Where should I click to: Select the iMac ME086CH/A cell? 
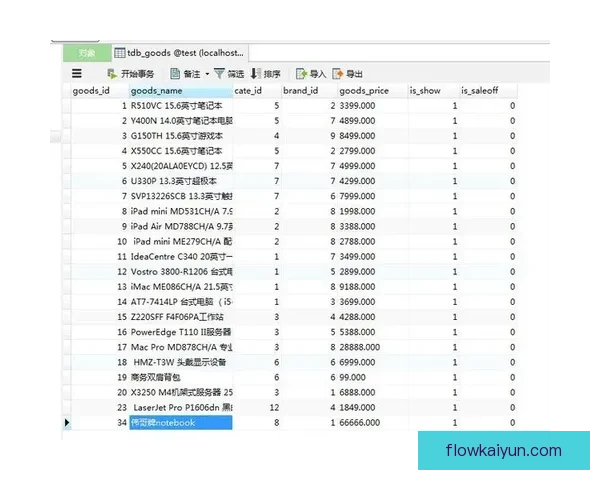tap(181, 287)
